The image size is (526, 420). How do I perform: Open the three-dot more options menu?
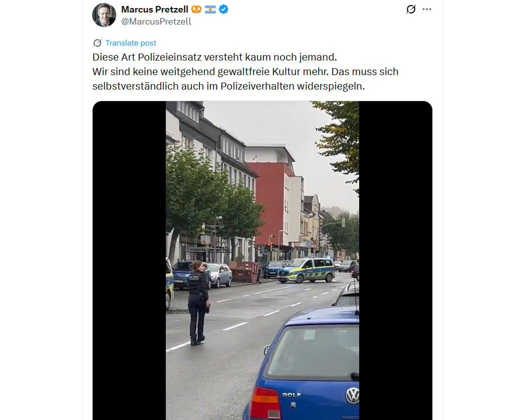pyautogui.click(x=427, y=9)
